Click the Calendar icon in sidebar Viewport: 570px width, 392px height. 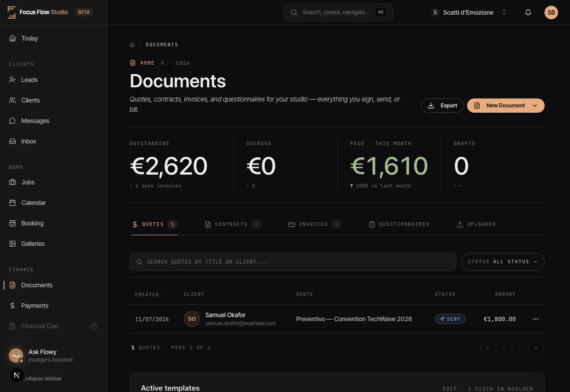(12, 203)
